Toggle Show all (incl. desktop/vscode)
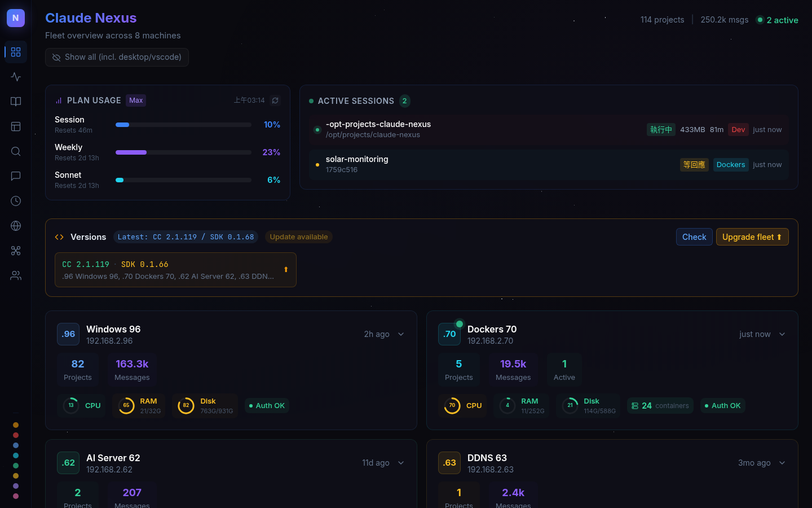Viewport: 812px width, 508px height. point(117,57)
